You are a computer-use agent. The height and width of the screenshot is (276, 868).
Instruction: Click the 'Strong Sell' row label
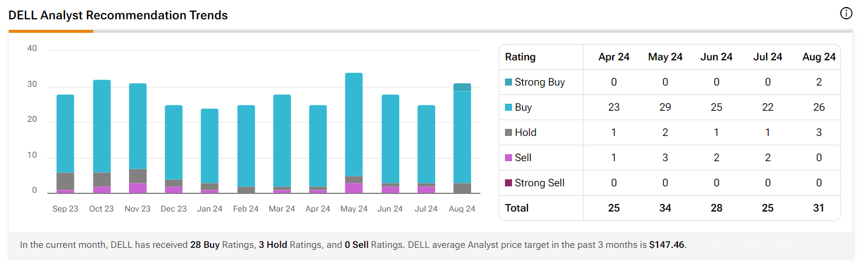pyautogui.click(x=540, y=183)
